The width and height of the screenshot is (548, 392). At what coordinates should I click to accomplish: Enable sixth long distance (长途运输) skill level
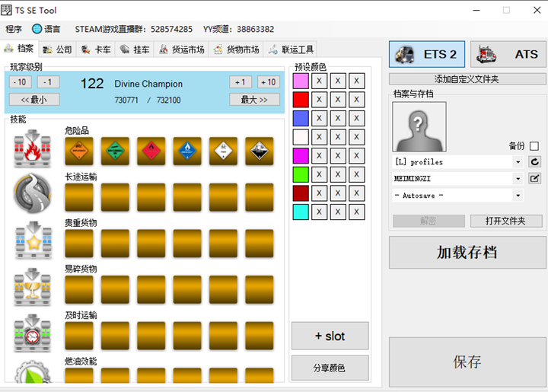(260, 197)
